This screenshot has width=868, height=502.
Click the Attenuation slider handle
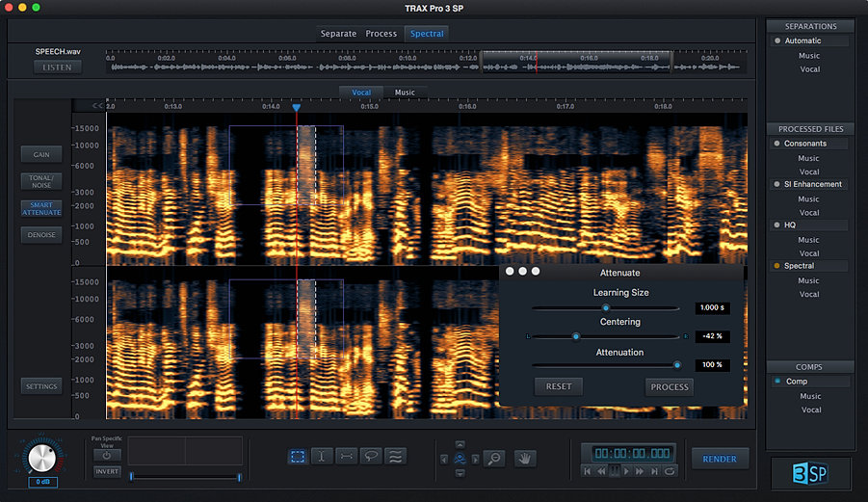tap(677, 365)
